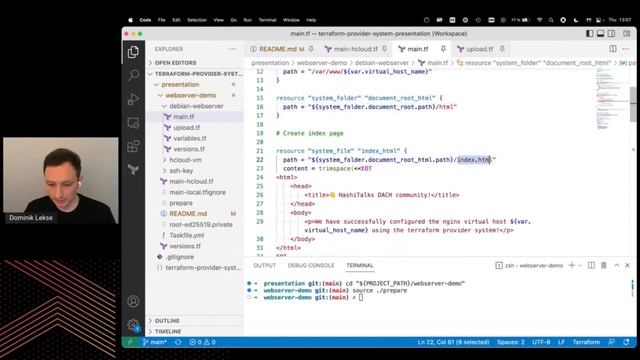Switch to main-hcloud.tf tab
This screenshot has width=640, height=360.
tap(356, 49)
